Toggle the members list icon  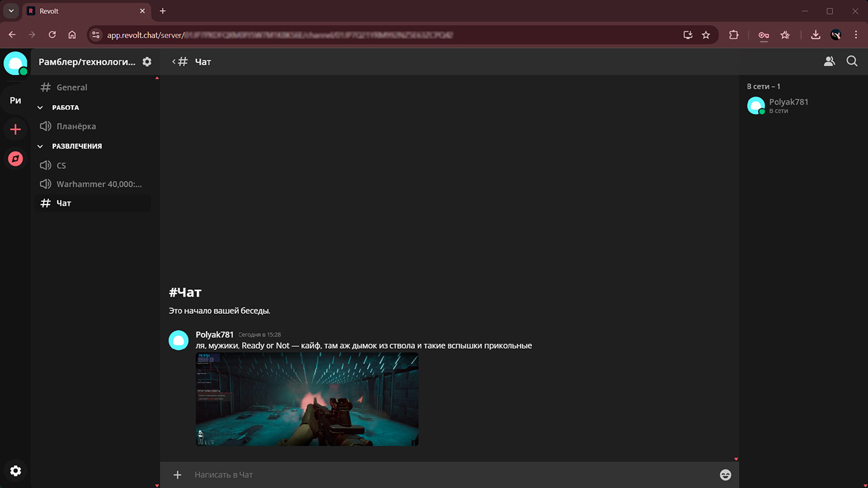click(x=829, y=62)
